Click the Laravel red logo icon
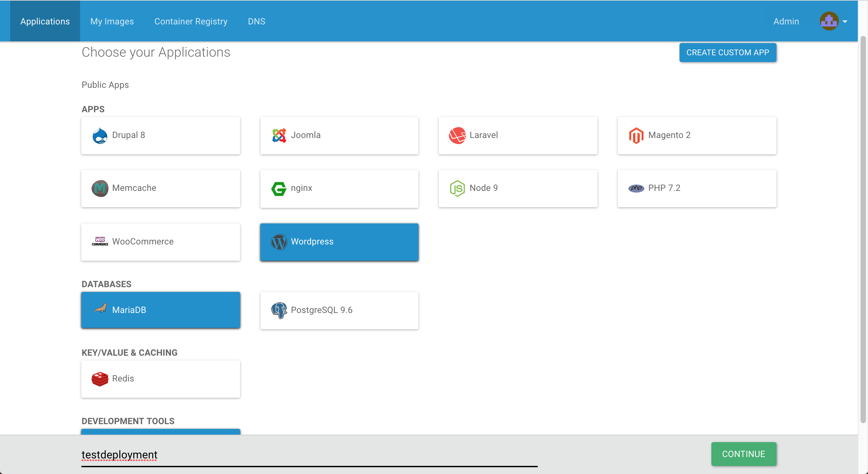Viewport: 868px width, 474px height. point(457,136)
